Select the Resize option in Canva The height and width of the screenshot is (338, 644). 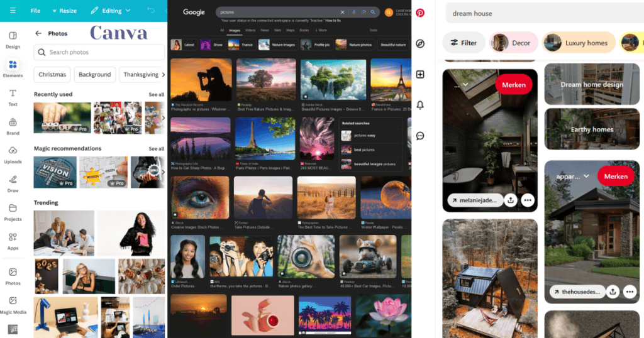(64, 11)
